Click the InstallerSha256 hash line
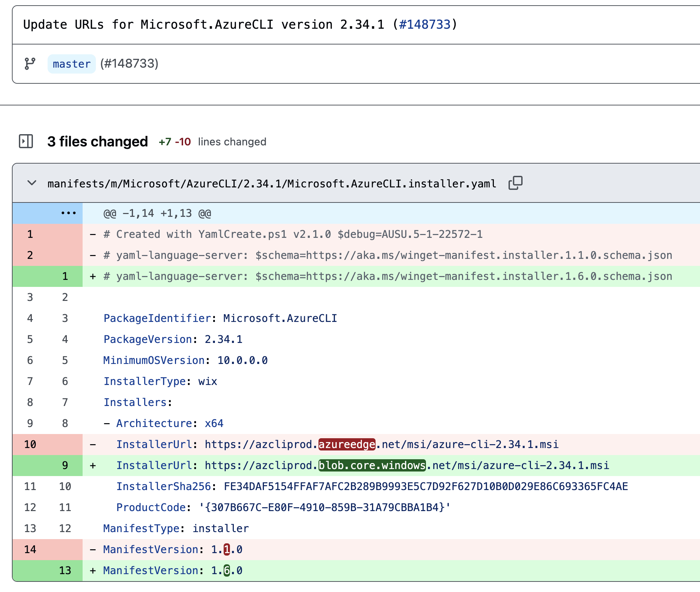 (372, 486)
